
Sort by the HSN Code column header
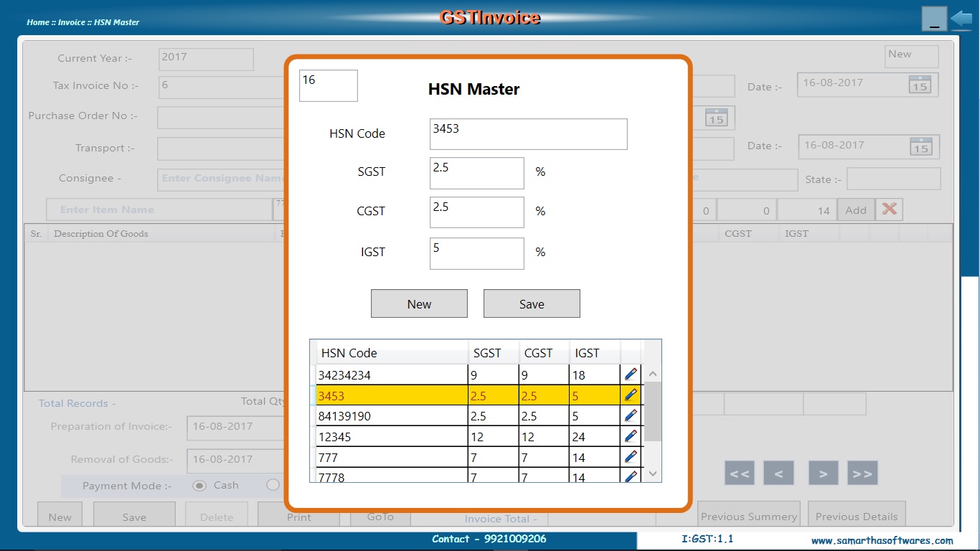[x=392, y=352]
